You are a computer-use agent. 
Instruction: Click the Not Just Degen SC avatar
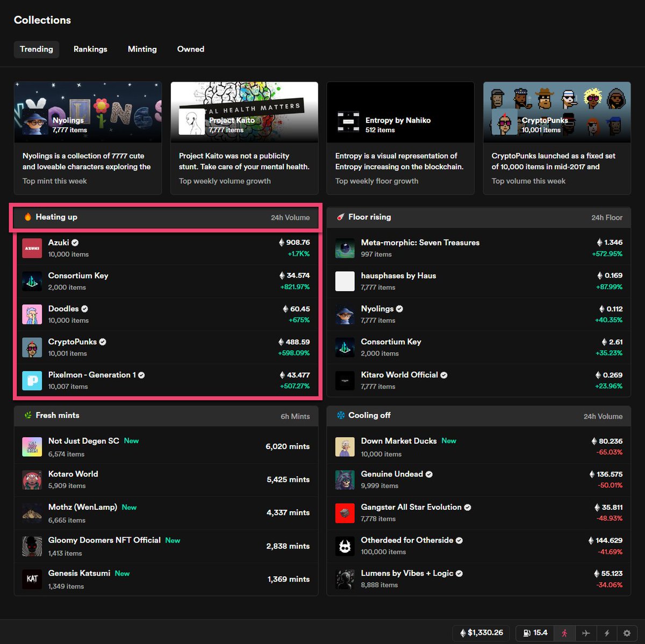32,447
